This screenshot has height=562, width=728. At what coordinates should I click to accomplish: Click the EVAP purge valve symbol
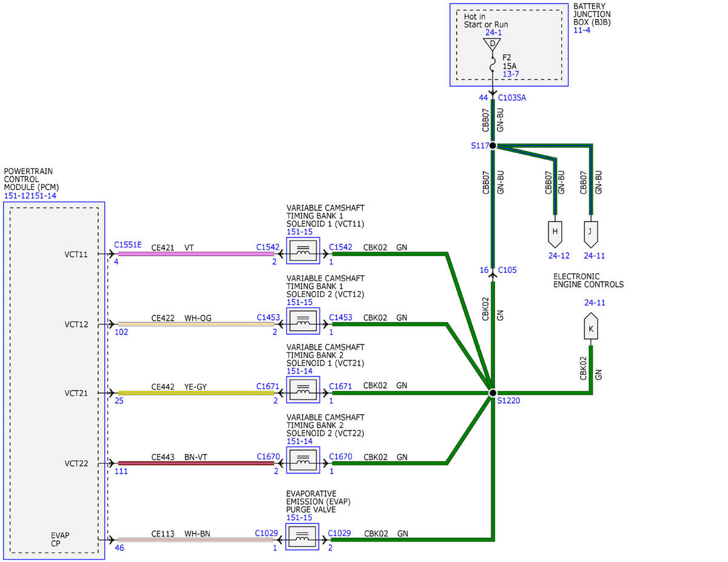tap(303, 537)
